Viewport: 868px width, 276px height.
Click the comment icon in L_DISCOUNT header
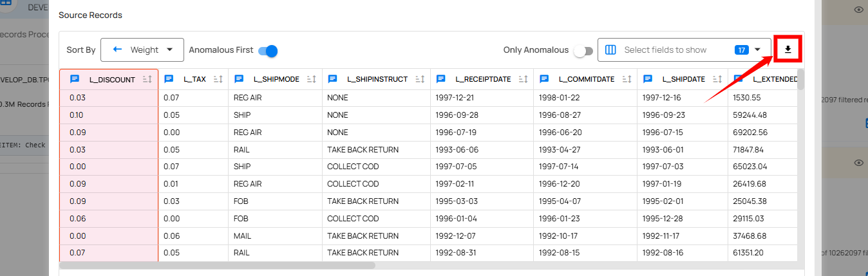click(75, 79)
